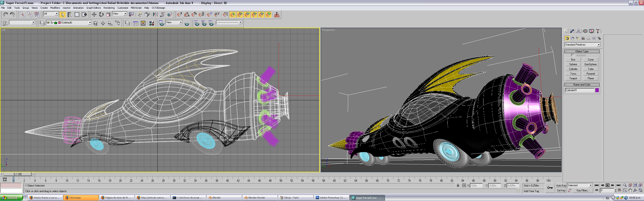The image size is (644, 201).
Task: Click the teapot A render icon
Action: pos(197,23)
